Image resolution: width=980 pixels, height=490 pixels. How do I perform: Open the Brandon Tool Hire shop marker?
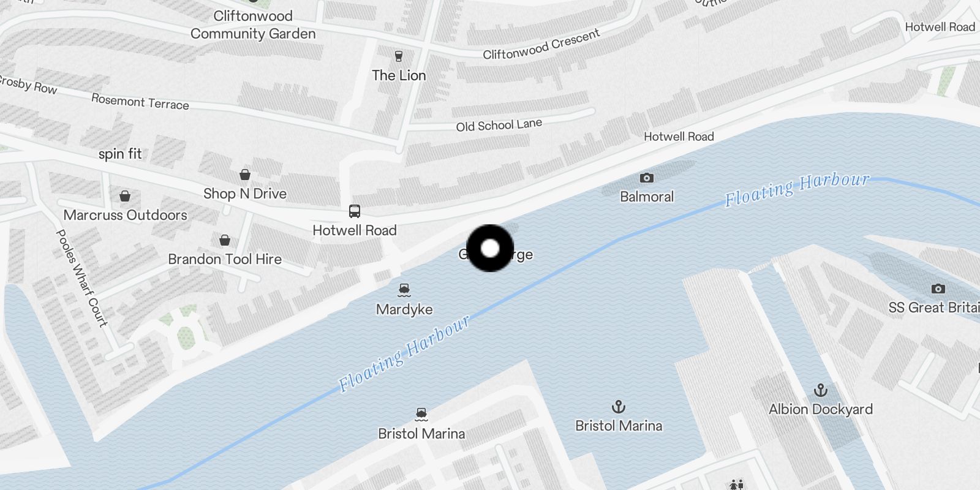coord(225,239)
